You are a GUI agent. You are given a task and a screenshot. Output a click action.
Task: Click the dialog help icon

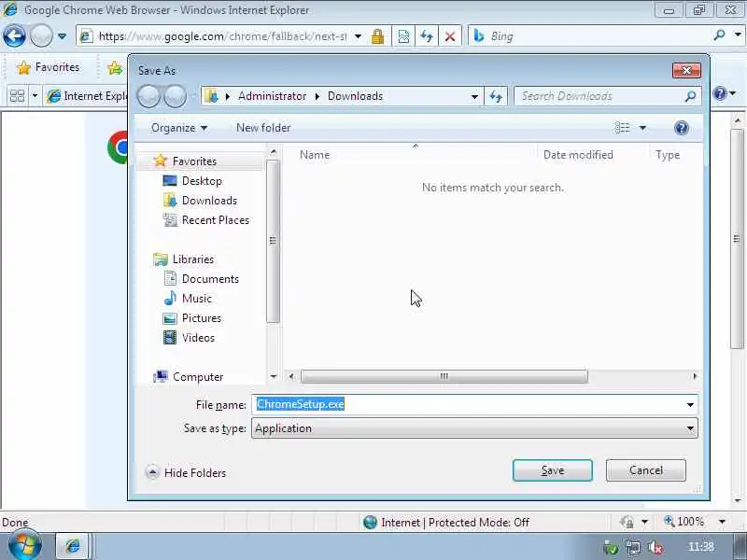click(682, 128)
